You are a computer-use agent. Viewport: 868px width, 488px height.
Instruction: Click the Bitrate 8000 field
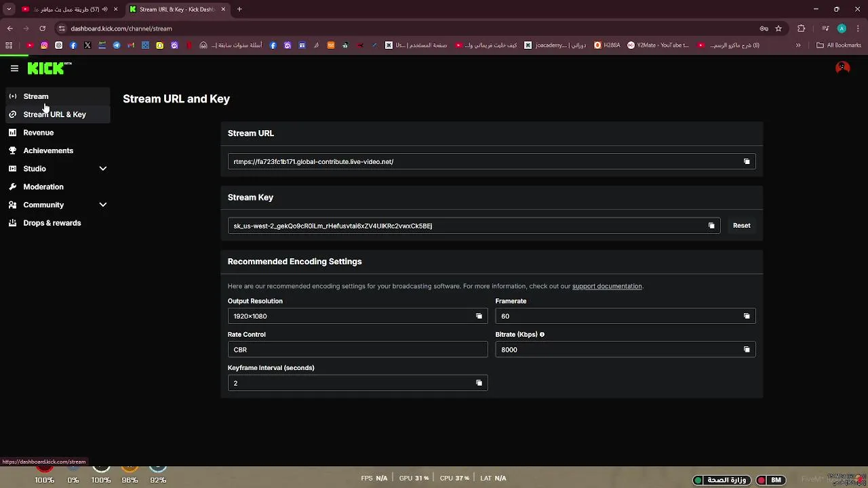click(625, 350)
